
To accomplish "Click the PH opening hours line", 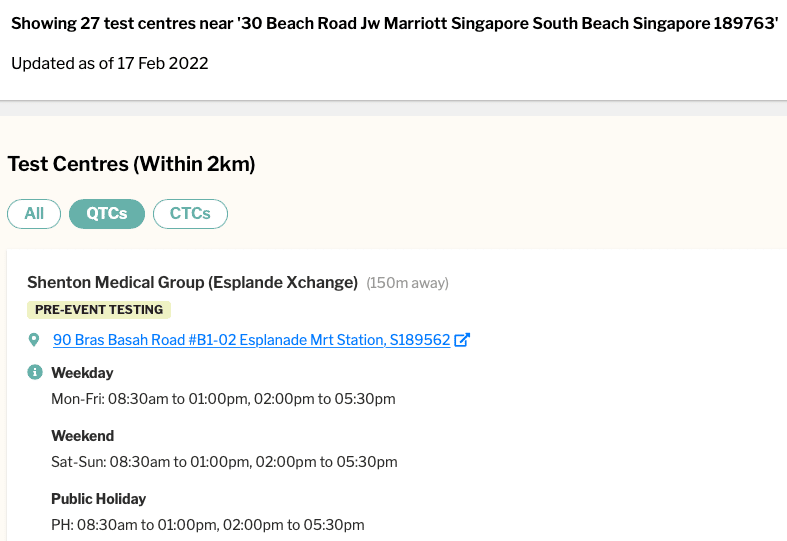I will click(x=207, y=525).
